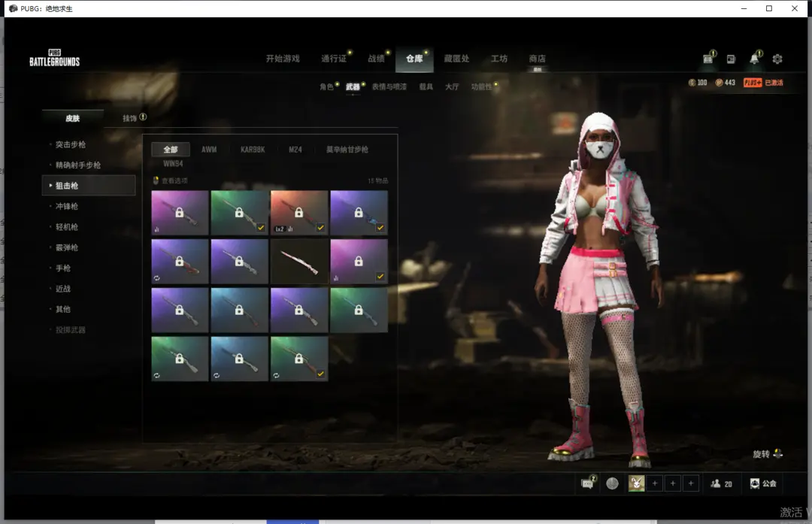Filter skins by KAR98K
The image size is (812, 524).
253,150
